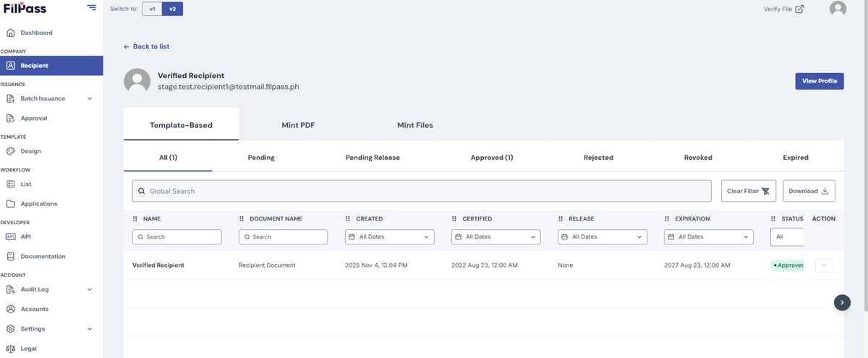Click the Legal scales icon
868x358 pixels.
pyautogui.click(x=11, y=348)
